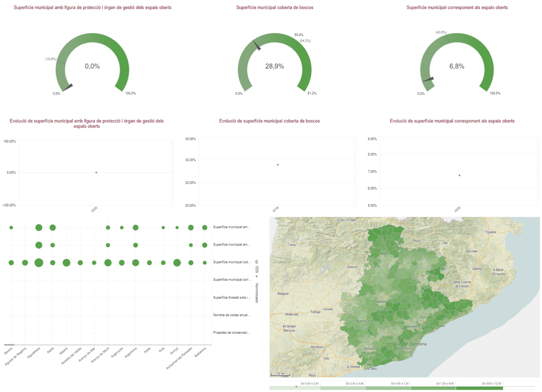Click the legend range slider marker triangle

(x=296, y=386)
